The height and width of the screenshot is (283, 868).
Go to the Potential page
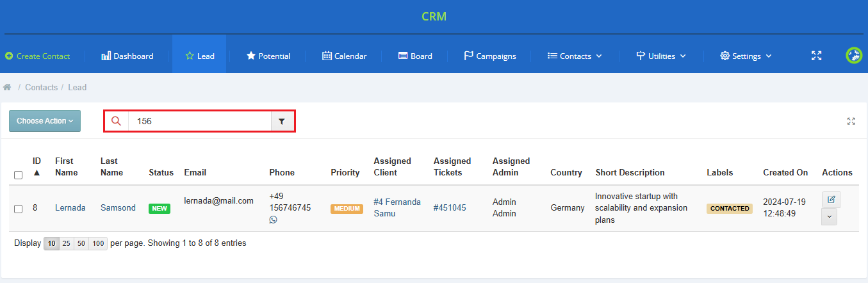pyautogui.click(x=268, y=56)
